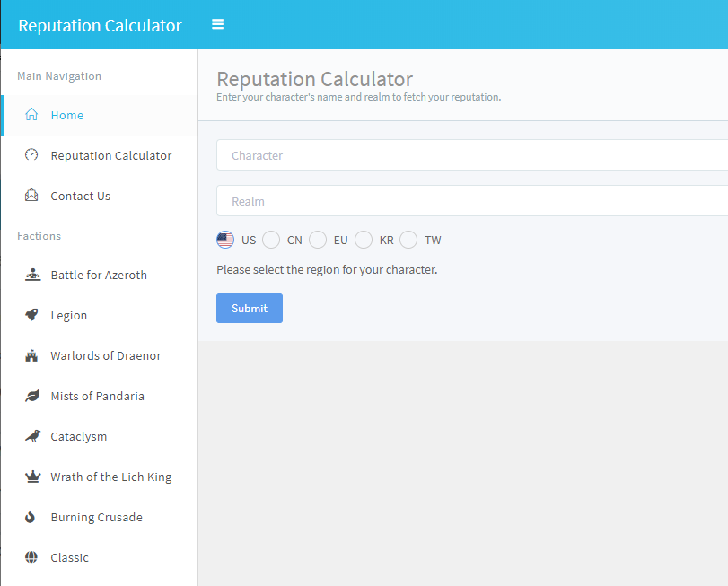This screenshot has width=728, height=586.
Task: Submit the character lookup form
Action: tap(250, 308)
